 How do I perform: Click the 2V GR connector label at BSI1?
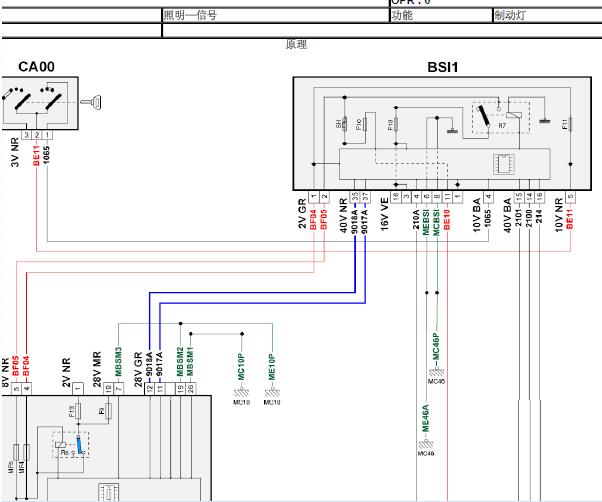point(302,213)
